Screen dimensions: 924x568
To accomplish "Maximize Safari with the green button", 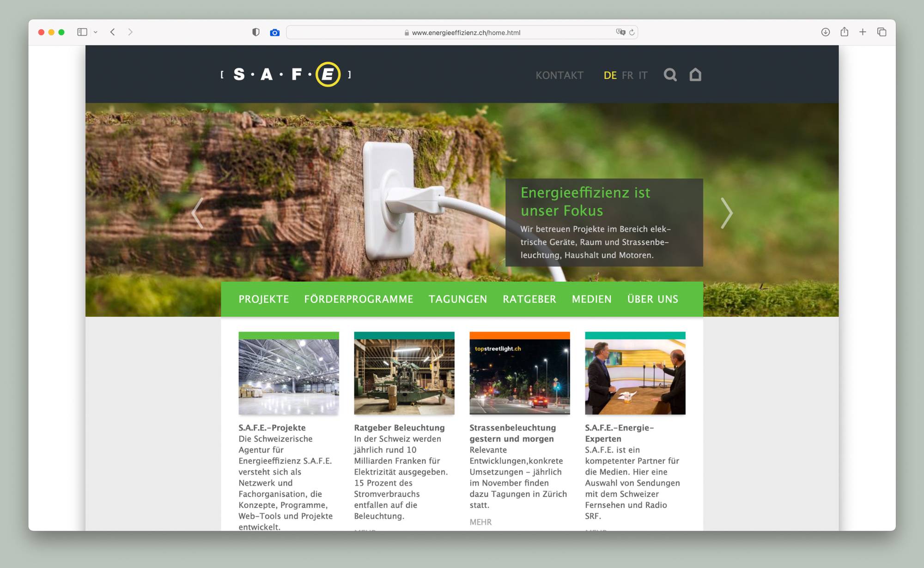I will (61, 32).
